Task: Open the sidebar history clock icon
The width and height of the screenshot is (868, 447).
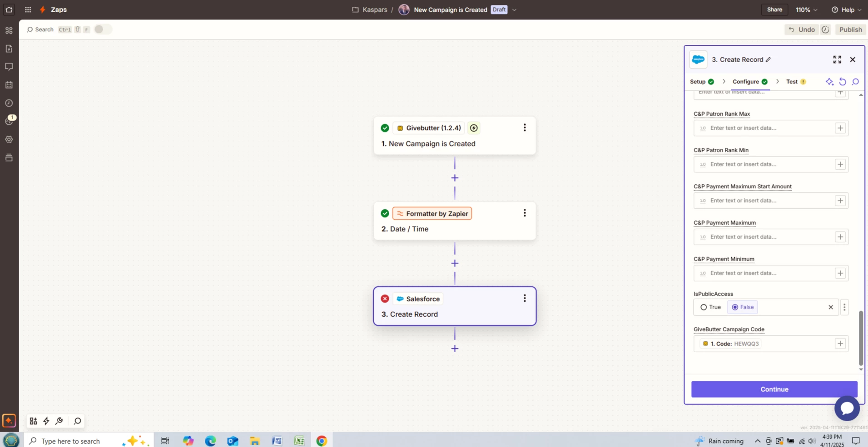Action: tap(9, 103)
